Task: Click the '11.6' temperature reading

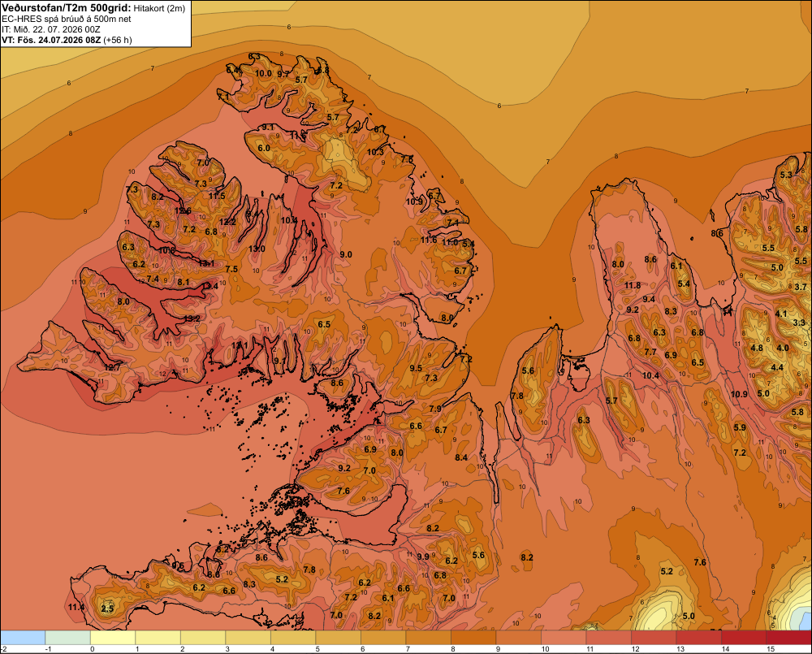Action: click(428, 240)
